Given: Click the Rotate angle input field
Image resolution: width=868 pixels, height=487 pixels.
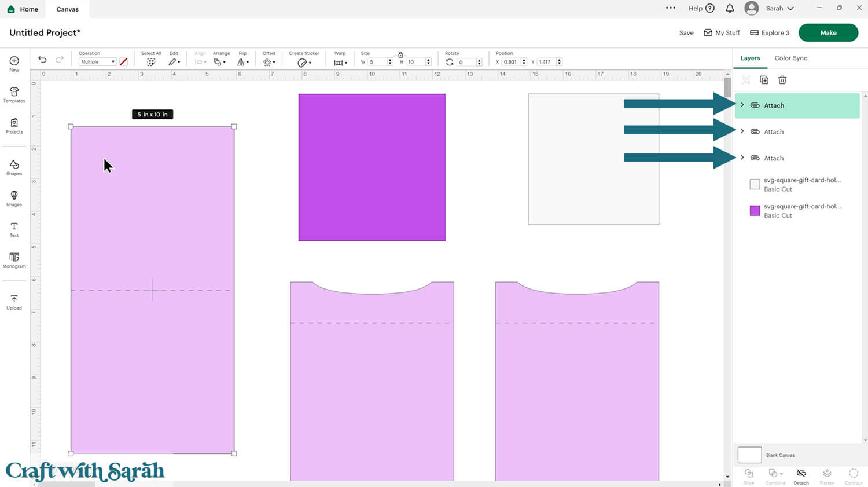Looking at the screenshot, I should (466, 62).
